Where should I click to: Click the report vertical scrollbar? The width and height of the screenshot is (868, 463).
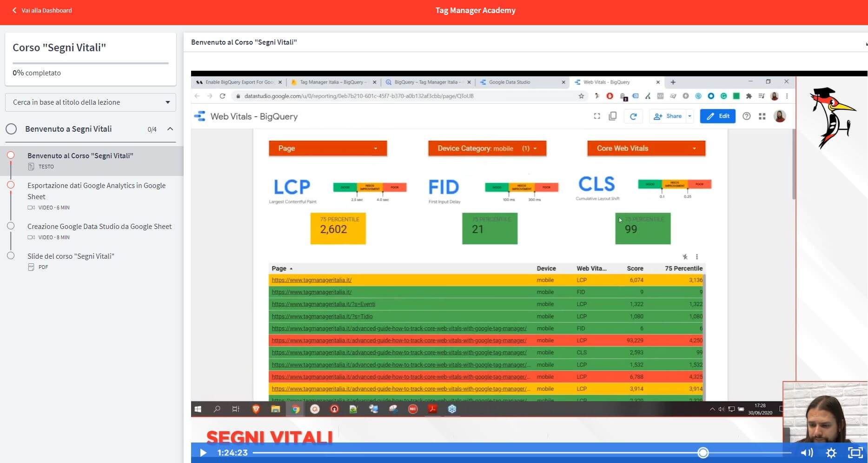point(794,165)
